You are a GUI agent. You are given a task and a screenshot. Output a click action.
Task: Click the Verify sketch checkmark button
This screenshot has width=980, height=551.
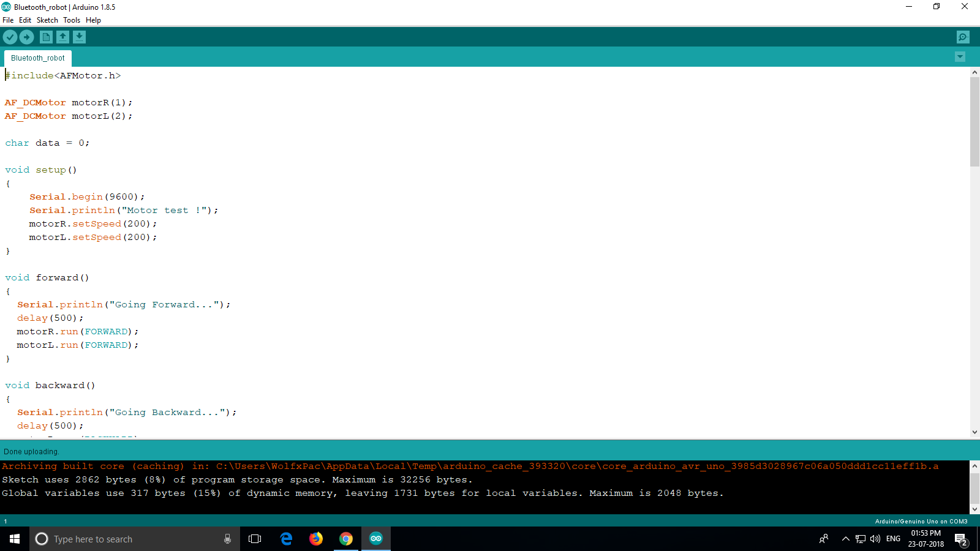click(x=10, y=37)
